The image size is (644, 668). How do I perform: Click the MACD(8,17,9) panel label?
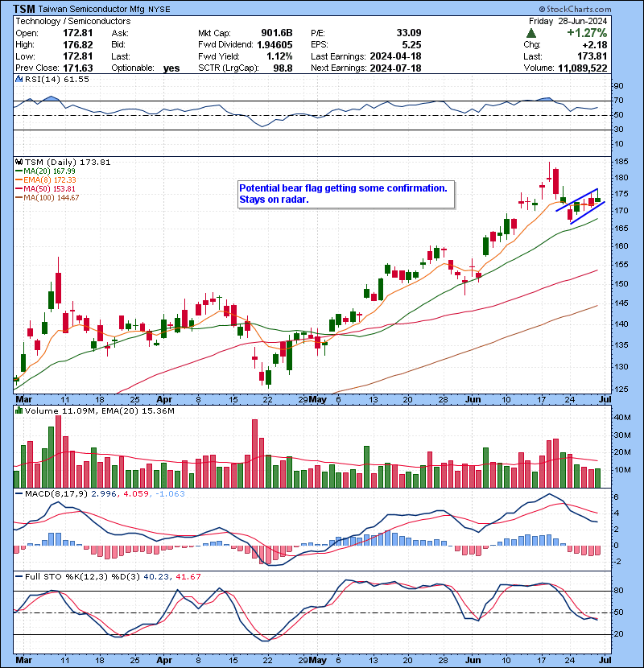[x=56, y=494]
